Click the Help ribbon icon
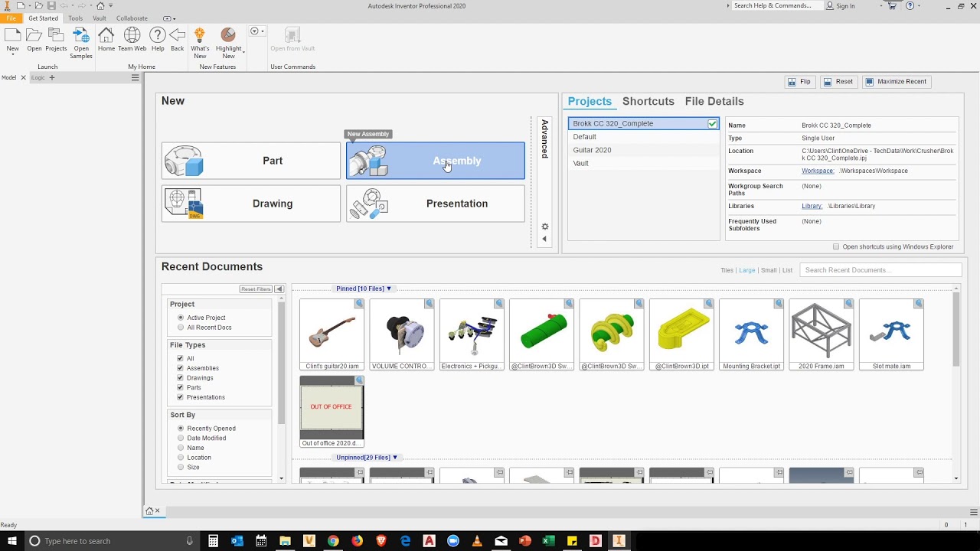 pyautogui.click(x=158, y=39)
